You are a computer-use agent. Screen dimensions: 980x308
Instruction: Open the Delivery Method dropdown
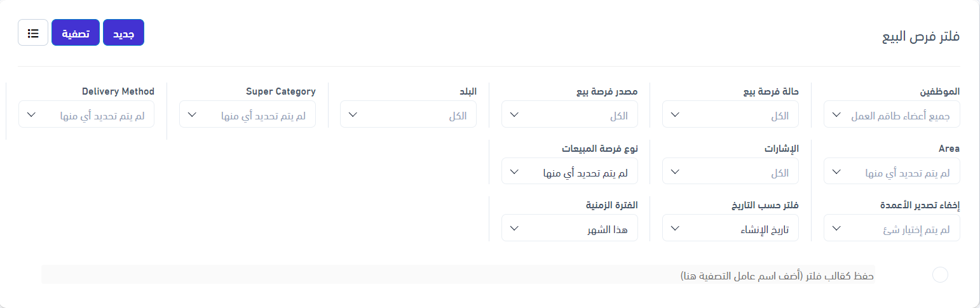[x=86, y=114]
